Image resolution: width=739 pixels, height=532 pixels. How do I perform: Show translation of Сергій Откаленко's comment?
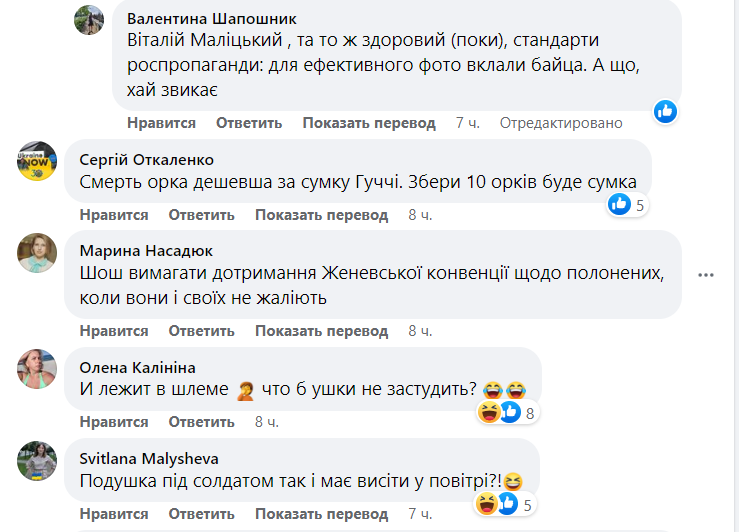(x=321, y=215)
